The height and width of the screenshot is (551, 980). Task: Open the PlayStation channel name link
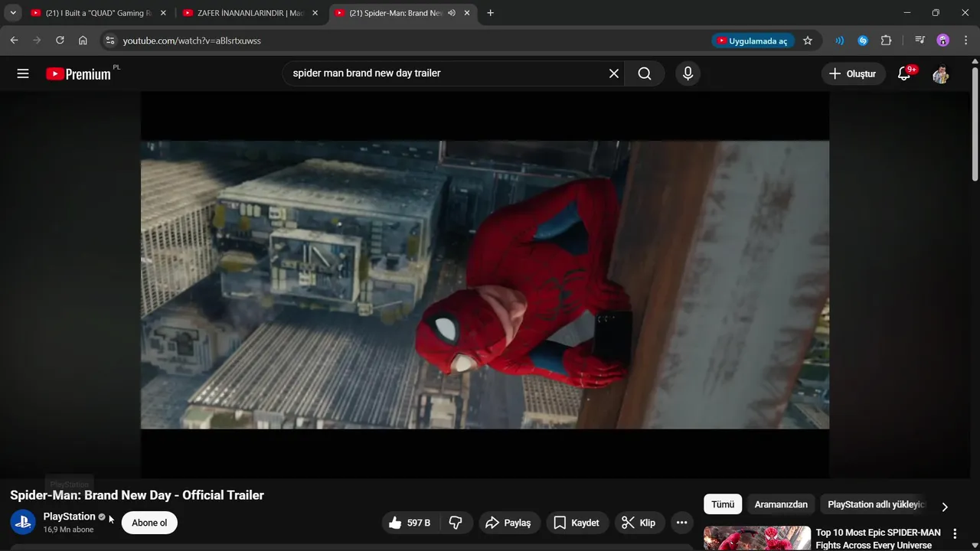[70, 517]
